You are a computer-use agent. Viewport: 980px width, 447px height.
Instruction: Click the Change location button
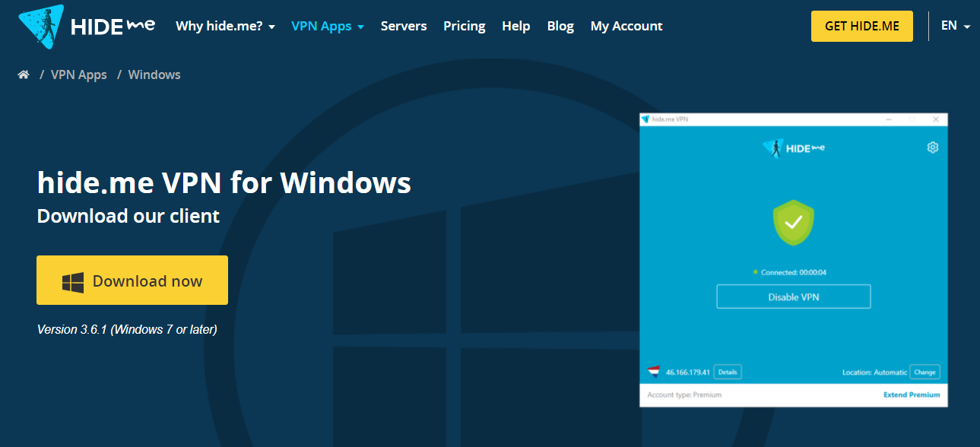924,372
